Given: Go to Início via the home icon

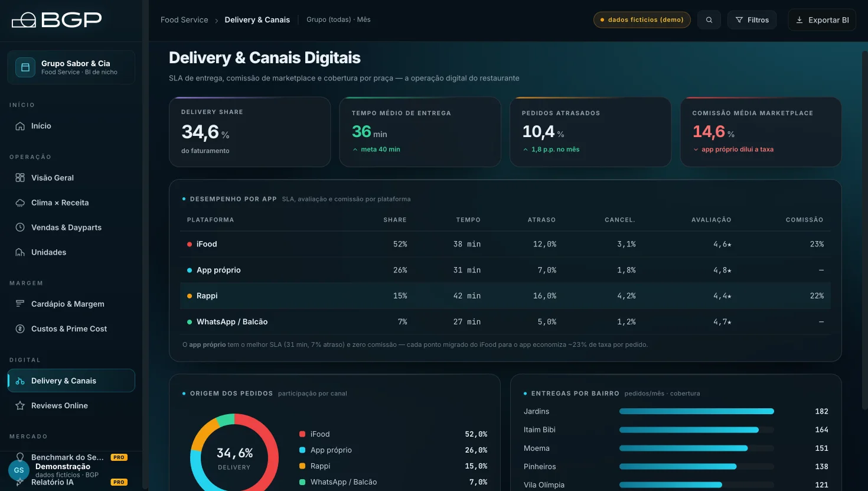Looking at the screenshot, I should point(20,126).
